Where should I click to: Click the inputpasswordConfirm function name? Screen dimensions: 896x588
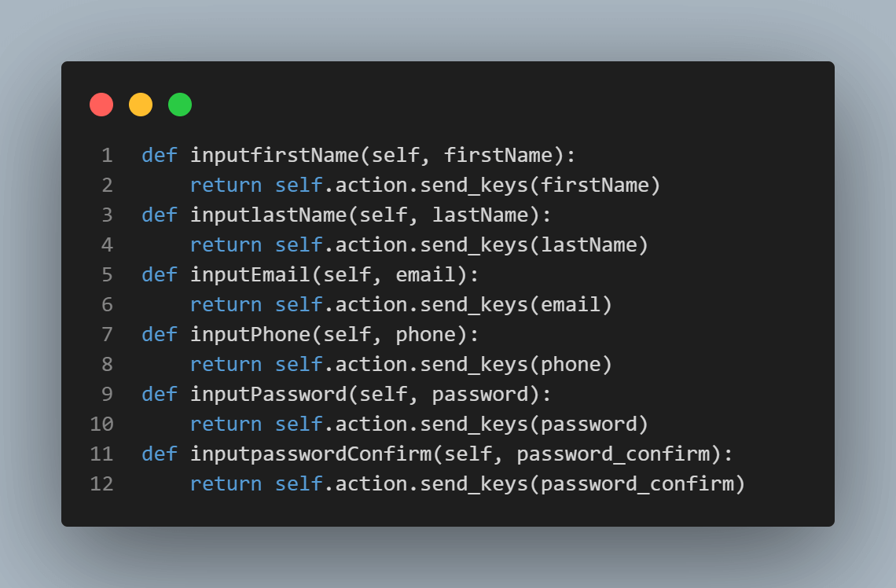(310, 454)
